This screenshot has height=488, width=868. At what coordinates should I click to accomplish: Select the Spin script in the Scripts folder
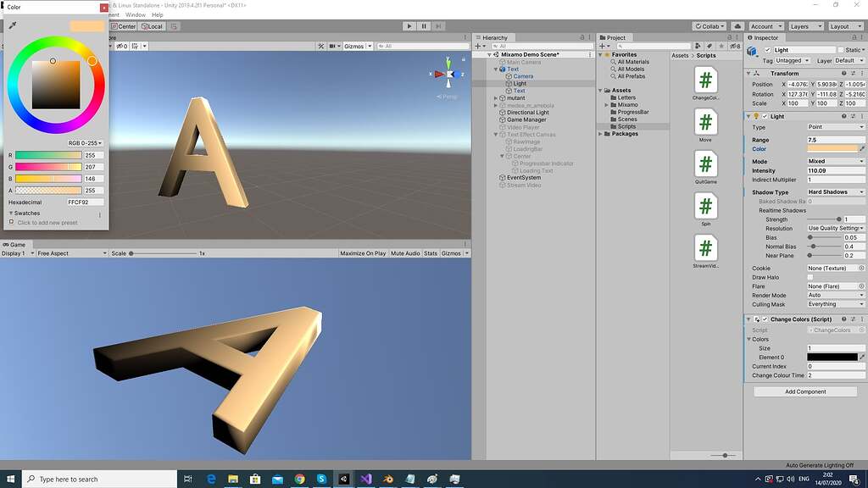pos(706,207)
